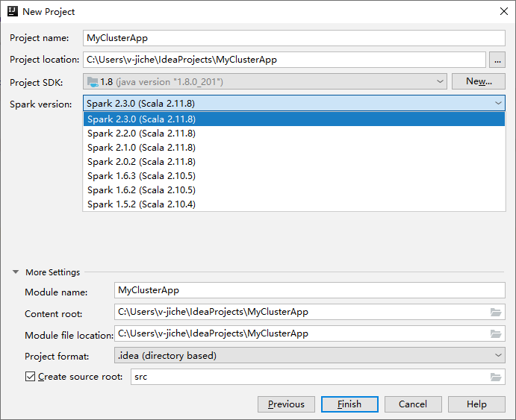This screenshot has width=516, height=420.
Task: Focus the Project name field
Action: pyautogui.click(x=294, y=38)
